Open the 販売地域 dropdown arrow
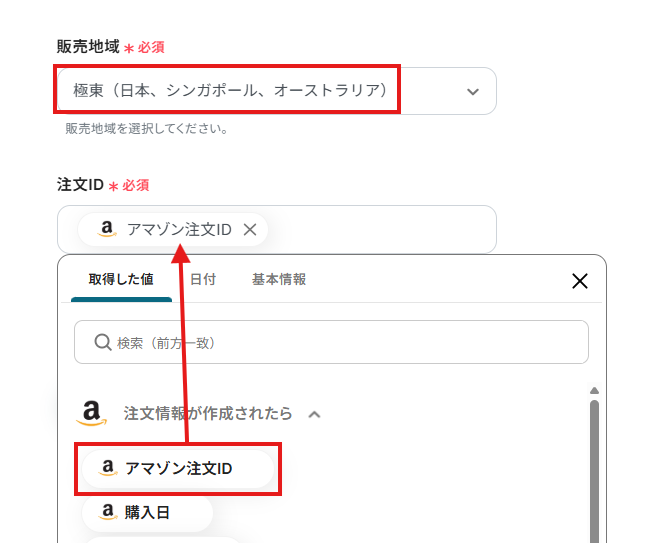The width and height of the screenshot is (659, 543). pos(473,91)
